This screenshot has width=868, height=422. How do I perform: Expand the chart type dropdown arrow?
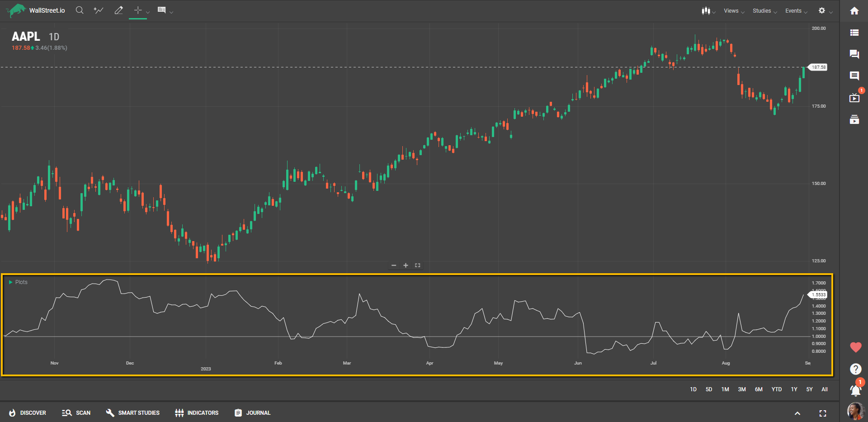click(714, 12)
